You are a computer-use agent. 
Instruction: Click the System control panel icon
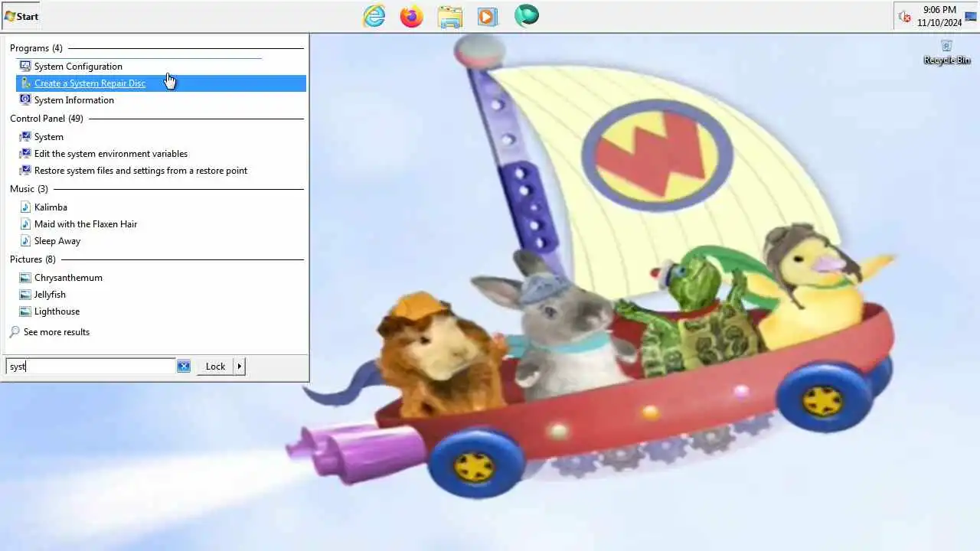[x=25, y=137]
